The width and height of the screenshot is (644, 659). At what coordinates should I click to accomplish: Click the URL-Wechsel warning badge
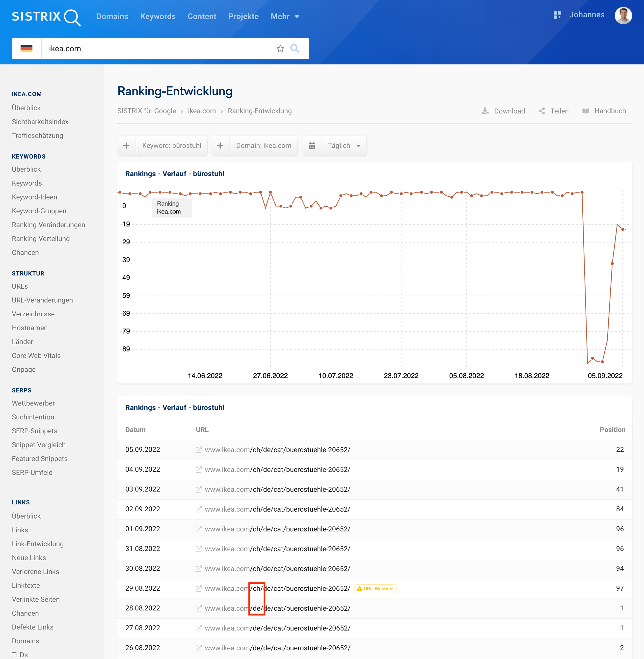click(x=375, y=589)
